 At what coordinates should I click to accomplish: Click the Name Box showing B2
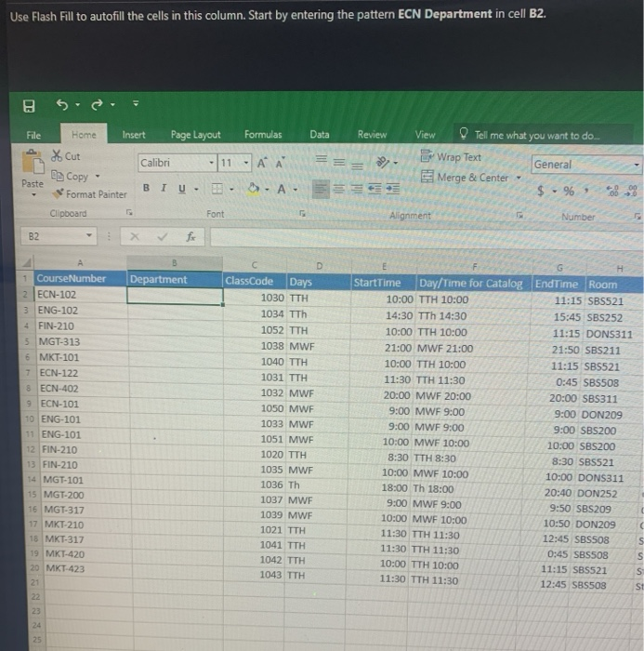[59, 236]
